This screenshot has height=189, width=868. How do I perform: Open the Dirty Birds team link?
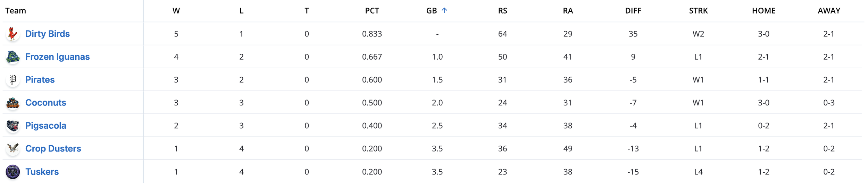click(48, 34)
